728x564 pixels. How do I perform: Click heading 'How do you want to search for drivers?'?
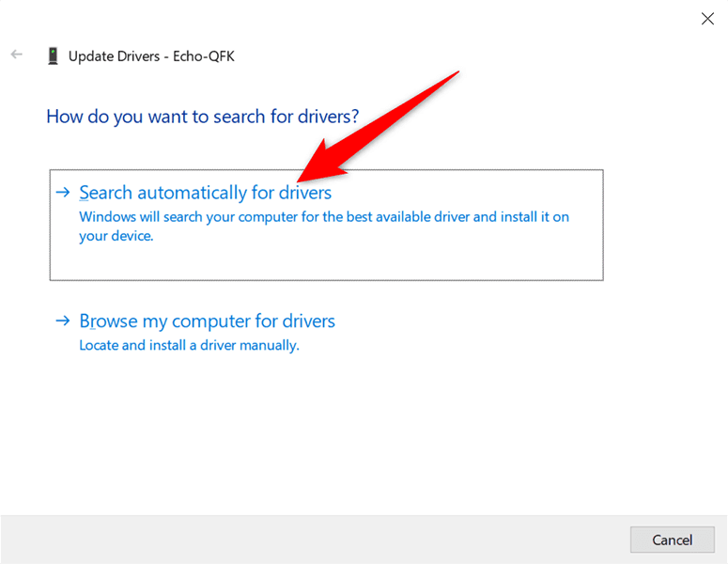pyautogui.click(x=203, y=117)
